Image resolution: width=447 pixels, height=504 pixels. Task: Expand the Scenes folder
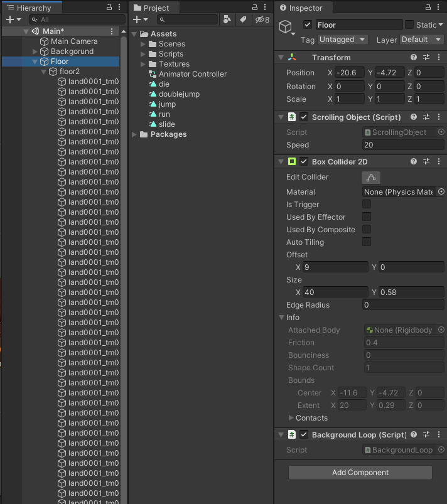pyautogui.click(x=143, y=44)
